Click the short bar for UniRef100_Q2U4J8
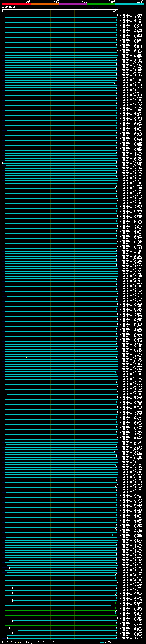 (x=58, y=605)
